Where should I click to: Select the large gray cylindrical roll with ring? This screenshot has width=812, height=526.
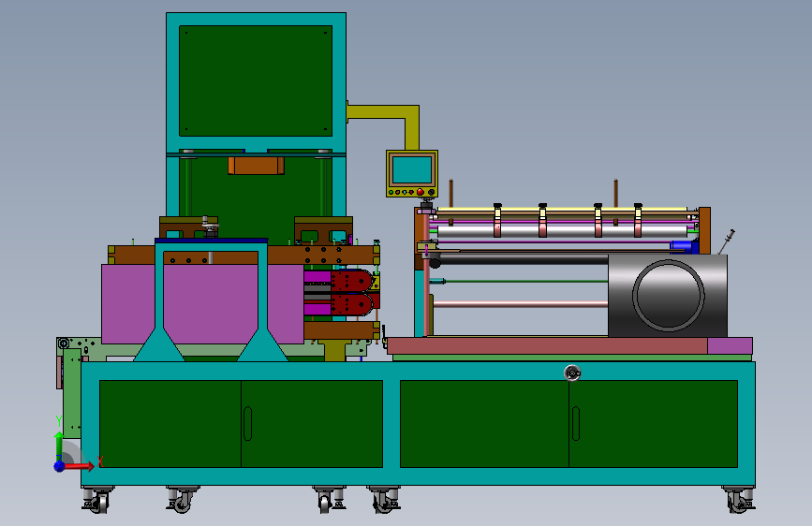(x=668, y=295)
